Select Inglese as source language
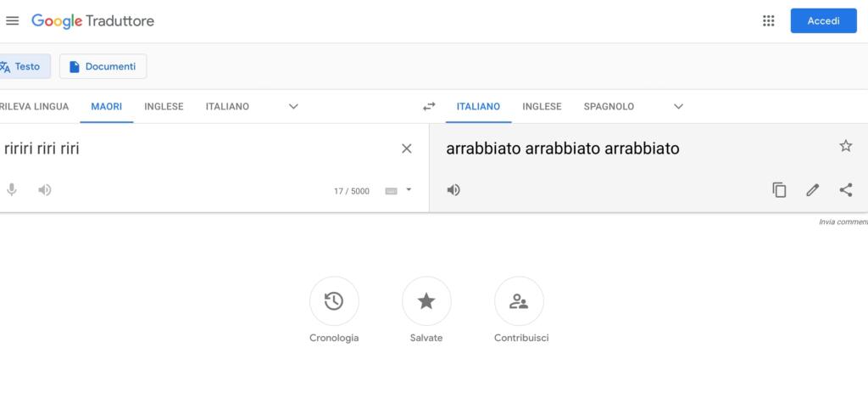868x415 pixels. [164, 107]
